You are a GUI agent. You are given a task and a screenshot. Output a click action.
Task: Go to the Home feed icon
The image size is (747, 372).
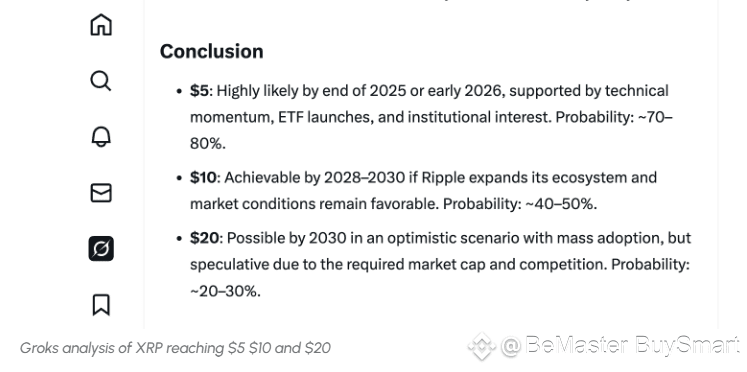click(101, 24)
